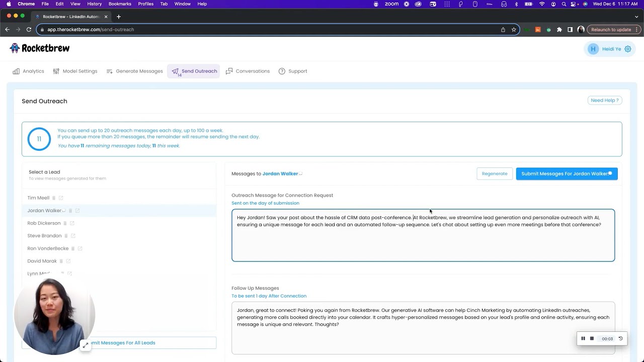Switch to the Conversations tab
Viewport: 644px width, 362px height.
248,71
